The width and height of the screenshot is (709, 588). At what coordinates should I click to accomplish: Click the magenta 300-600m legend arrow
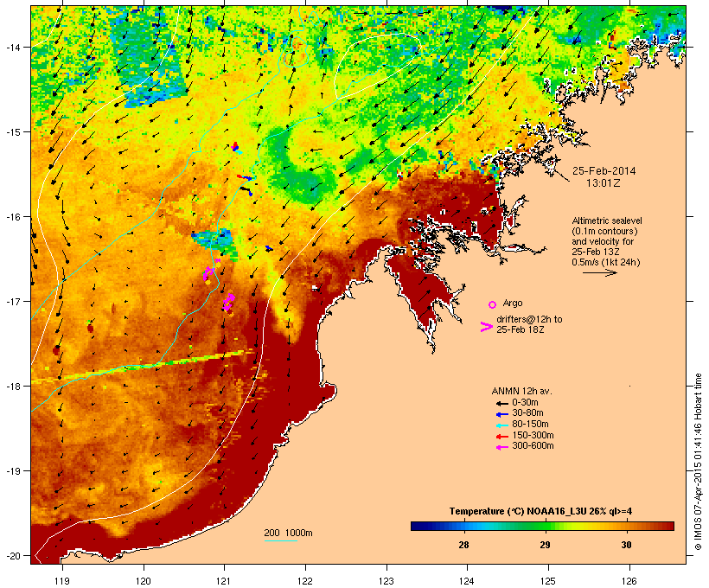tap(501, 447)
